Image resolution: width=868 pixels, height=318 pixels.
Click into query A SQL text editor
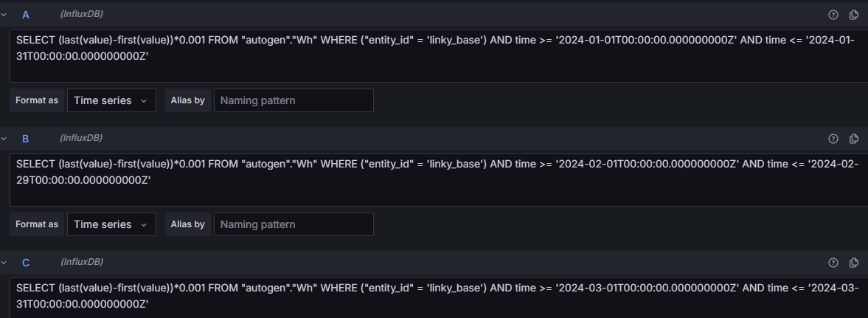[x=439, y=56]
